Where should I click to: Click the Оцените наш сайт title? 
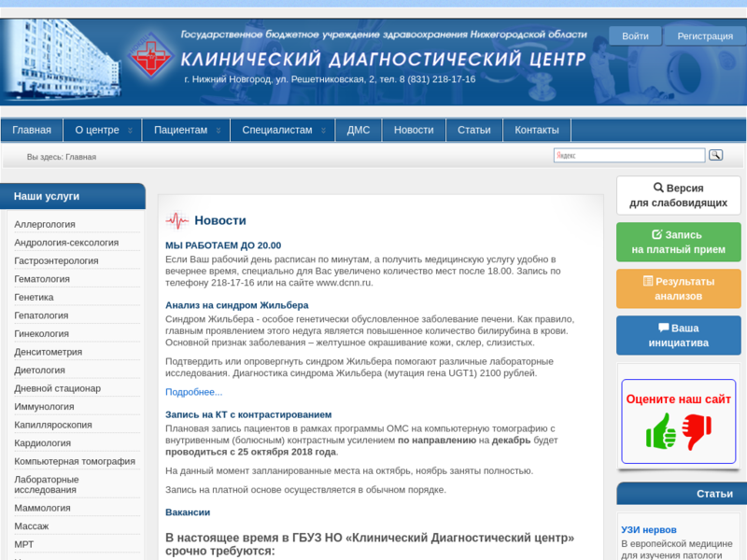(679, 399)
